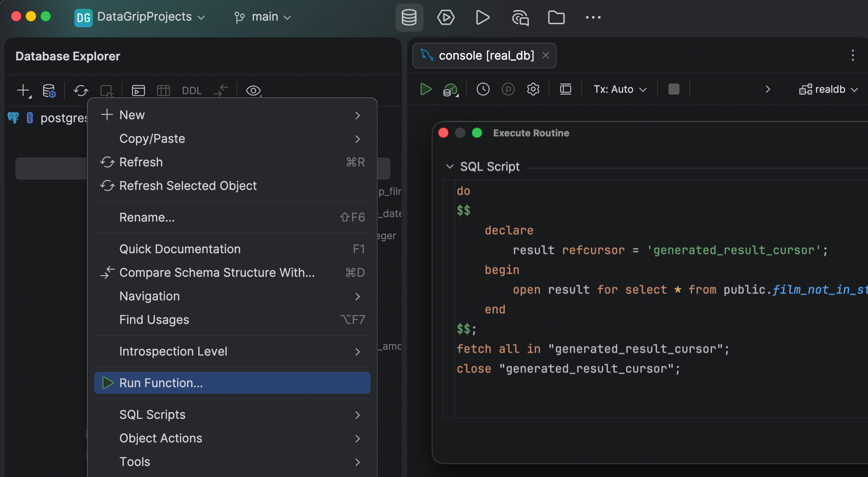
Task: Click the View Parameters P icon
Action: 508,89
